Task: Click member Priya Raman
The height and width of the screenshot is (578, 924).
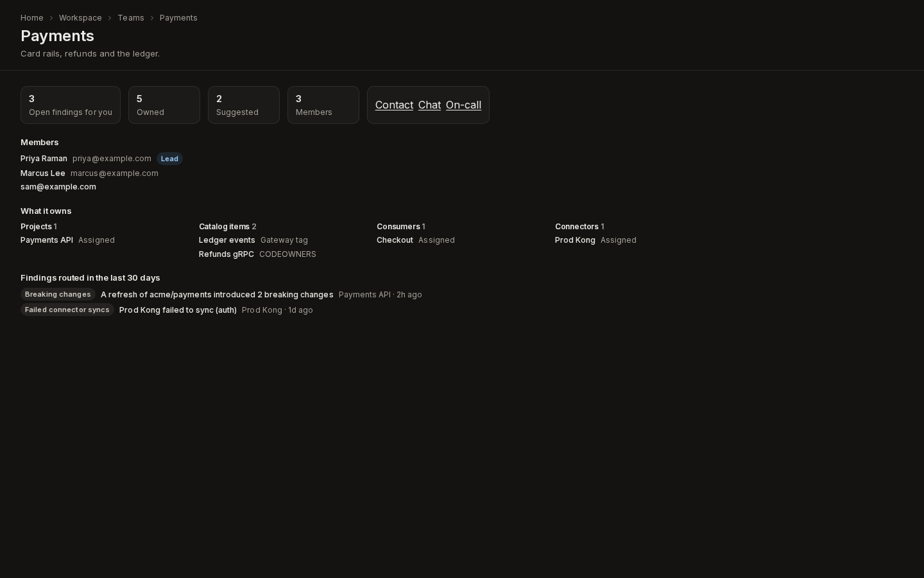Action: [44, 159]
